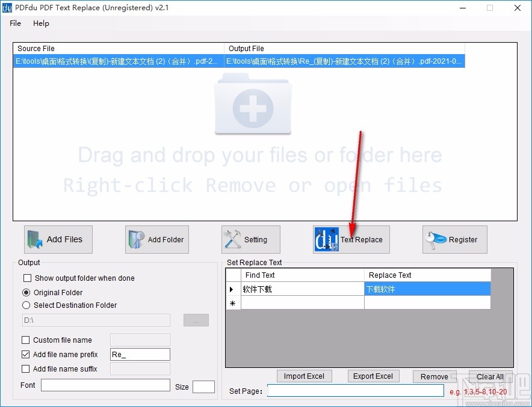Click the PDFdu logo in the title bar
Viewport: 532px width, 407px height.
coord(7,8)
